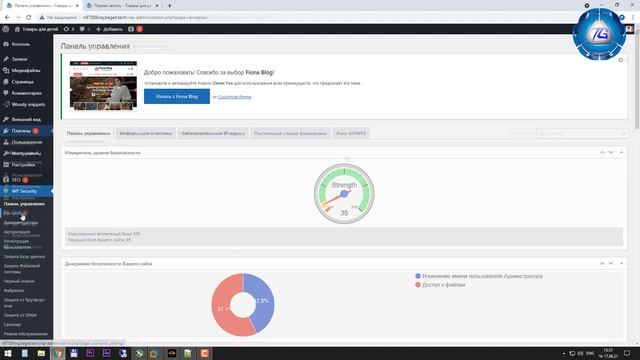The width and height of the screenshot is (640, 360).
Task: Open submenu Черный список
Action: tap(19, 281)
